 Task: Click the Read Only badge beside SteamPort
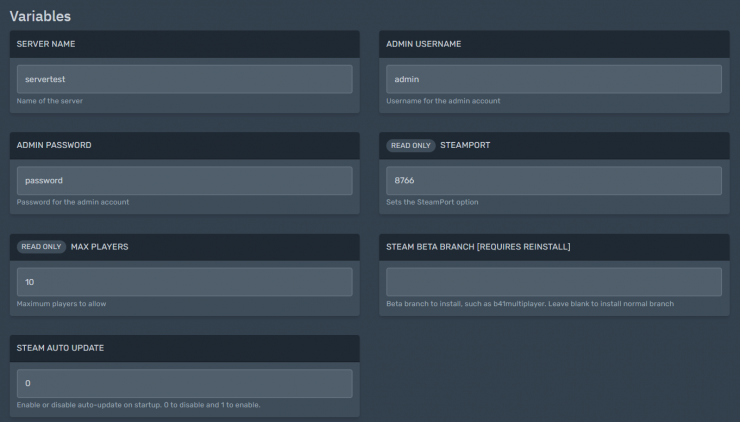[410, 145]
